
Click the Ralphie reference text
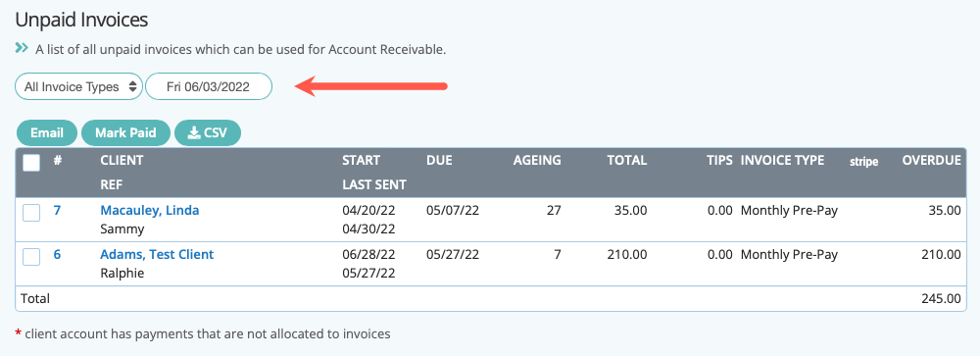[x=122, y=274]
